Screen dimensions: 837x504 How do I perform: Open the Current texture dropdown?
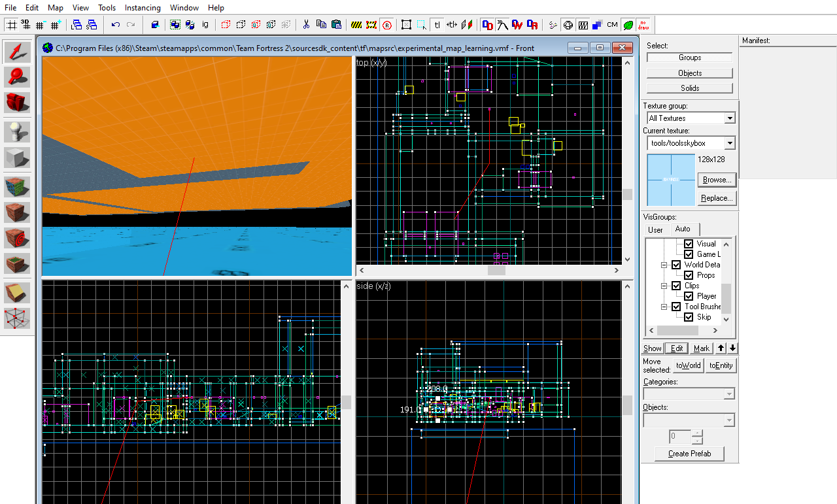730,143
